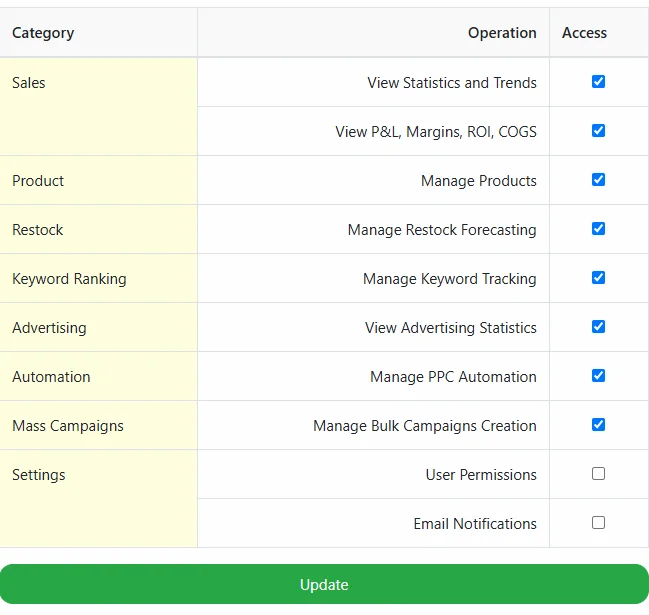Click the Restock category label
The image size is (649, 615).
click(x=38, y=230)
